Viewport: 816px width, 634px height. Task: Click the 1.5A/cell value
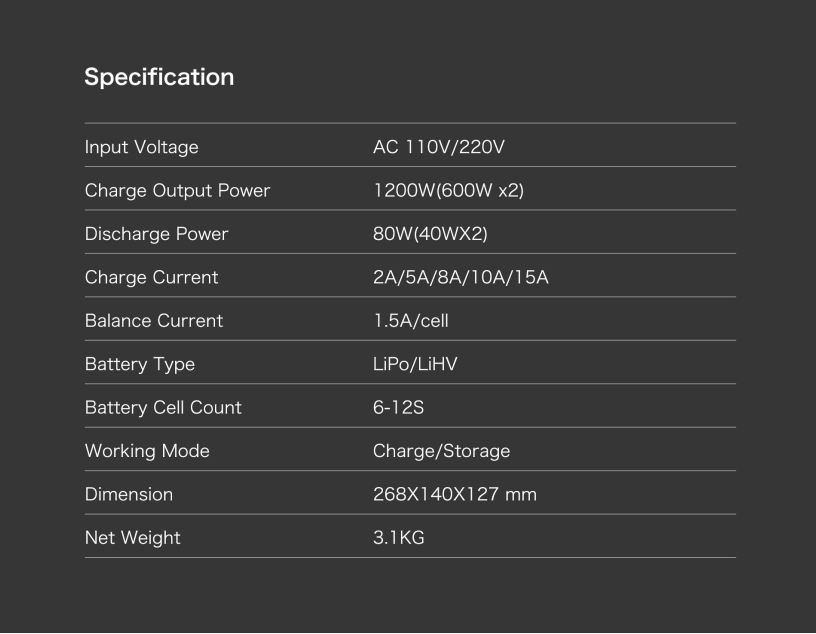[x=411, y=321]
